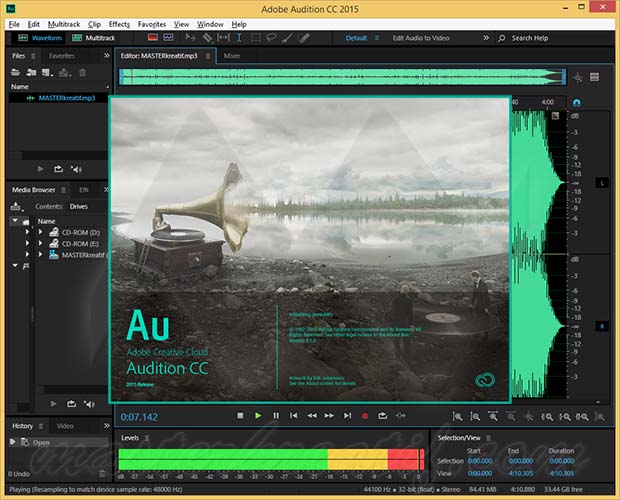The height and width of the screenshot is (500, 620).
Task: Pause the audio playback
Action: point(276,415)
